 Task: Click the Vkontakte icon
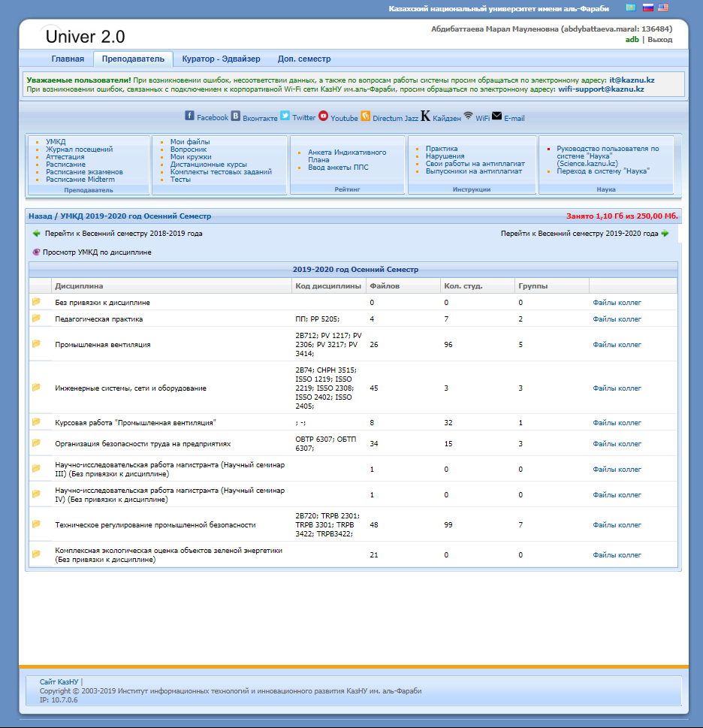[x=236, y=116]
